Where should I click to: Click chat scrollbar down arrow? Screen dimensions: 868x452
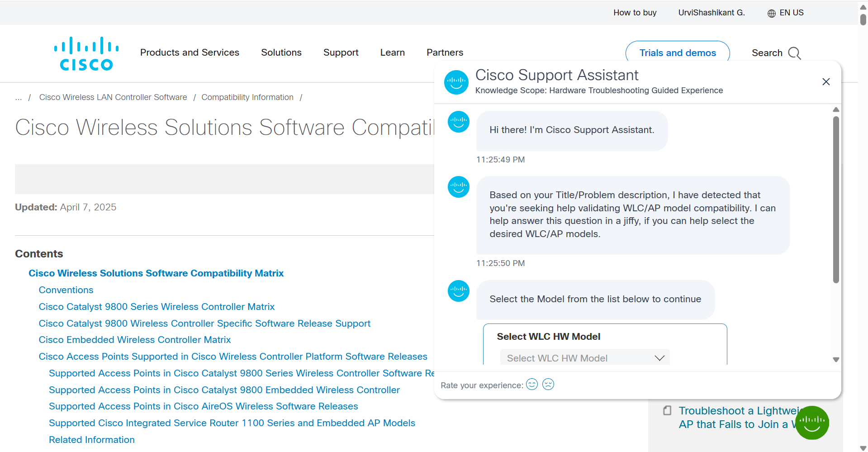(836, 360)
